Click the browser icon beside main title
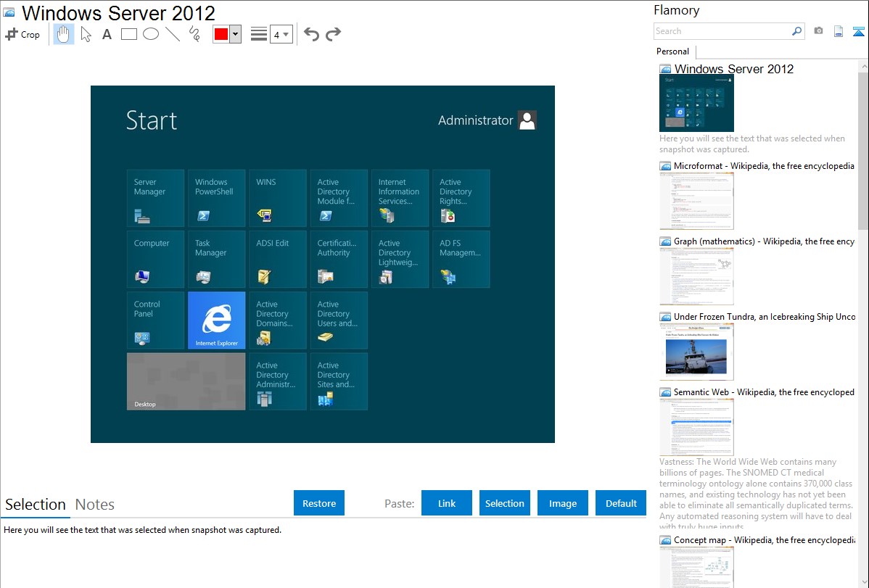The width and height of the screenshot is (869, 588). click(x=9, y=12)
